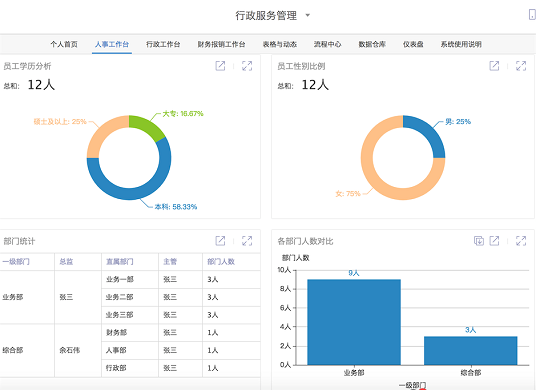Viewport: 536px width, 390px height.
Task: Click the 男: 25% label
Action: click(x=458, y=122)
